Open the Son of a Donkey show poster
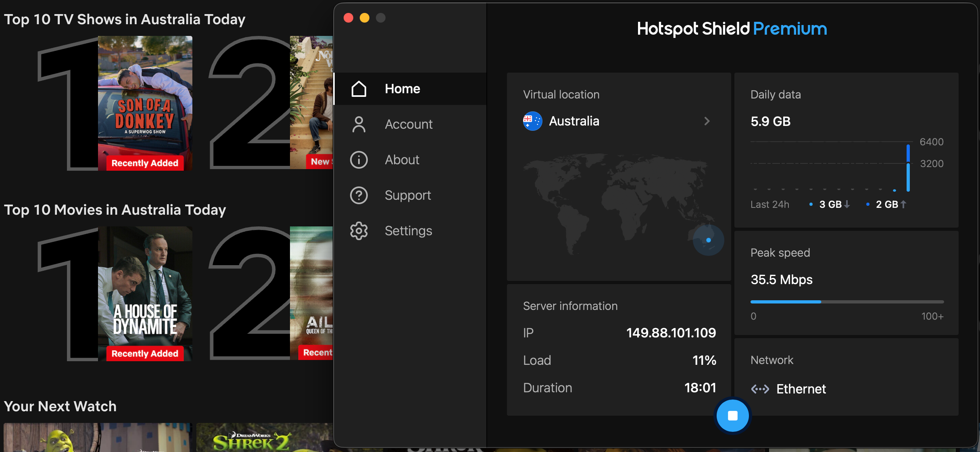Viewport: 980px width, 452px height. pos(145,103)
